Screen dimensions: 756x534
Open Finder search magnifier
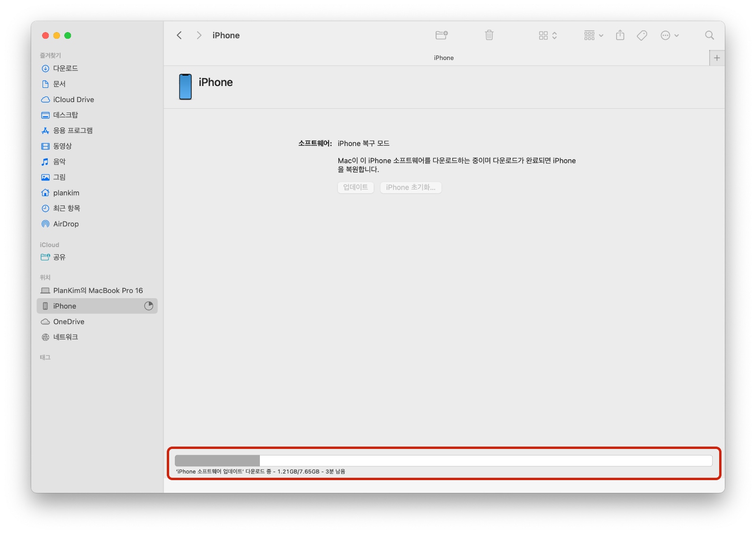709,35
